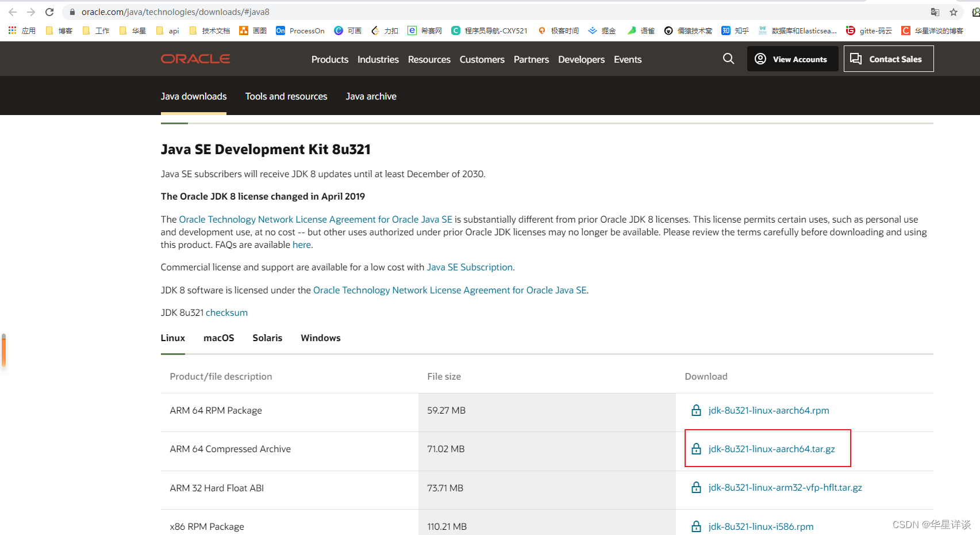This screenshot has height=535, width=980.
Task: Reload the page
Action: [49, 12]
